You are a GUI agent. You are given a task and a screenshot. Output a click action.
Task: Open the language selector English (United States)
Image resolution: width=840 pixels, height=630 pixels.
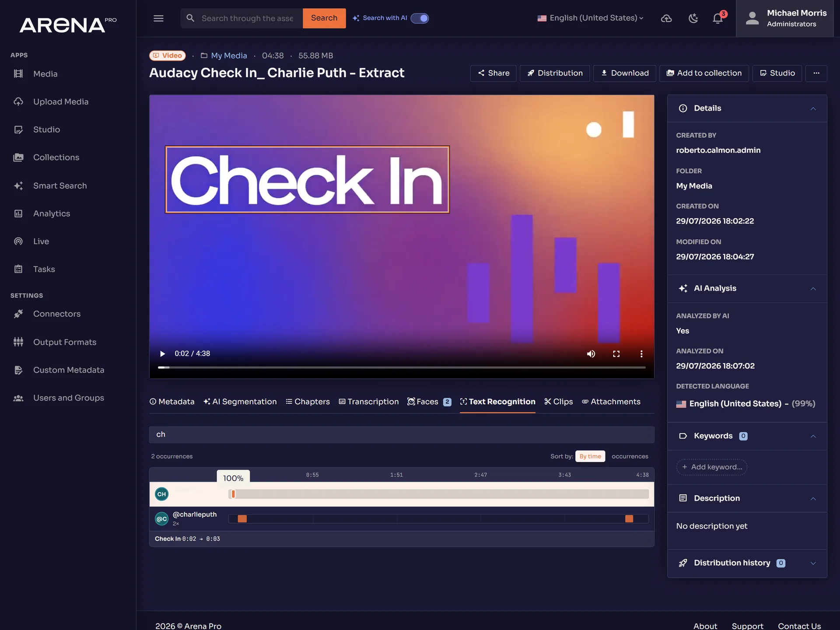click(x=591, y=18)
